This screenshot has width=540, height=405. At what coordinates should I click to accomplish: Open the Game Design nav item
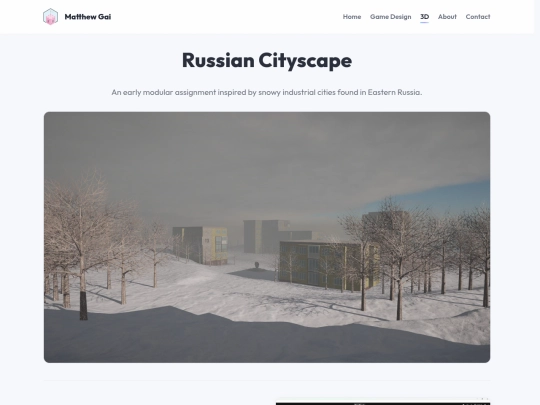pyautogui.click(x=391, y=17)
